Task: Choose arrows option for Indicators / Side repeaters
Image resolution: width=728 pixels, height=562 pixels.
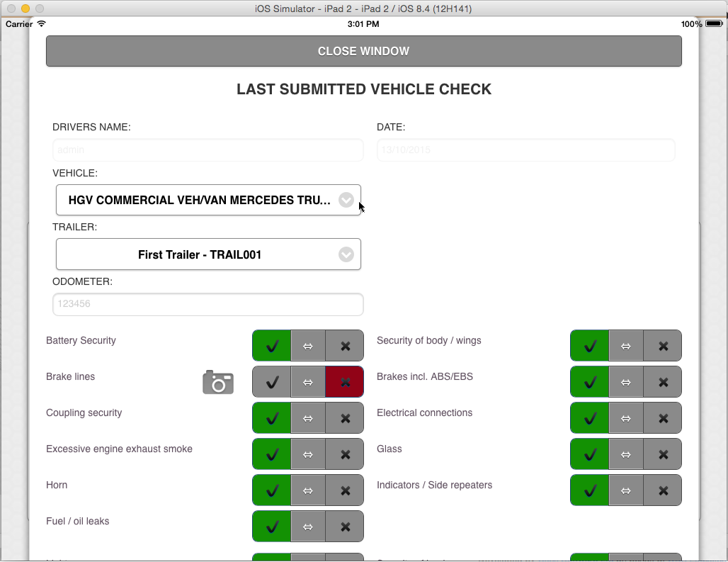Action: click(626, 490)
